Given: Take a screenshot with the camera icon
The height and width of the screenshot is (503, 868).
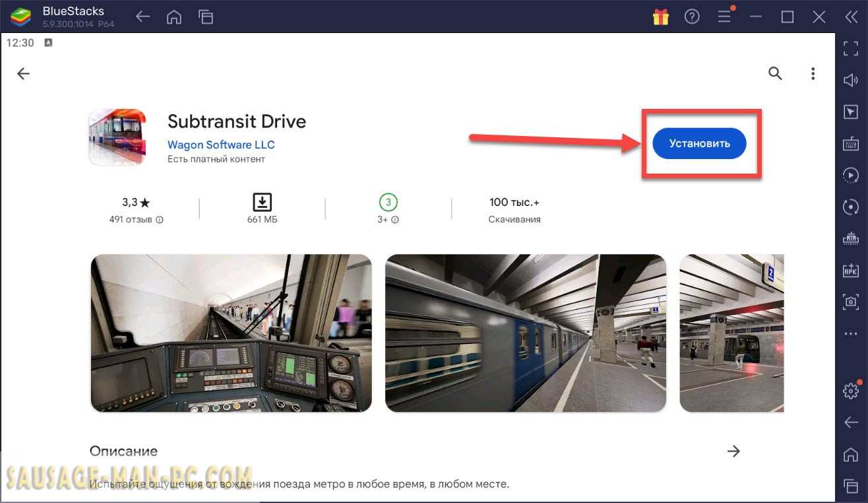Looking at the screenshot, I should [851, 302].
